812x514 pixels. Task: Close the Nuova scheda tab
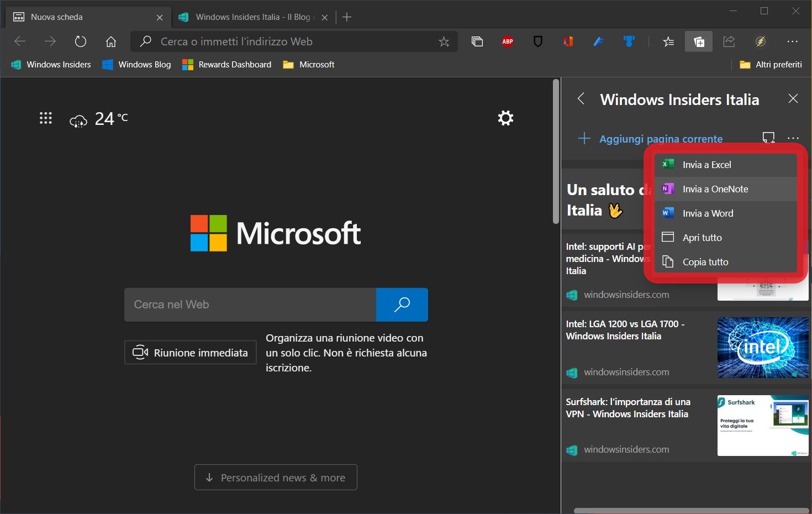(160, 18)
